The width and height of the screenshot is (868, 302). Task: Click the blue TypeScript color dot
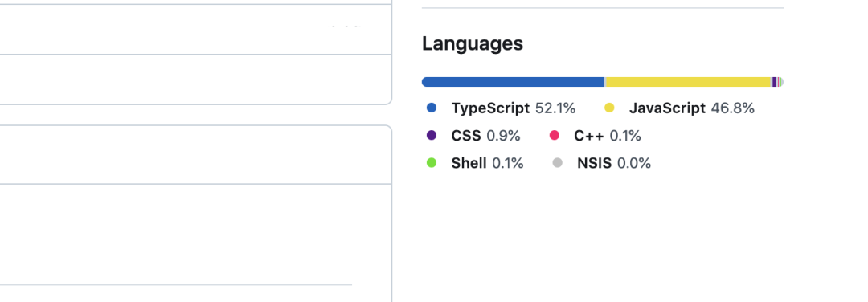(x=432, y=108)
